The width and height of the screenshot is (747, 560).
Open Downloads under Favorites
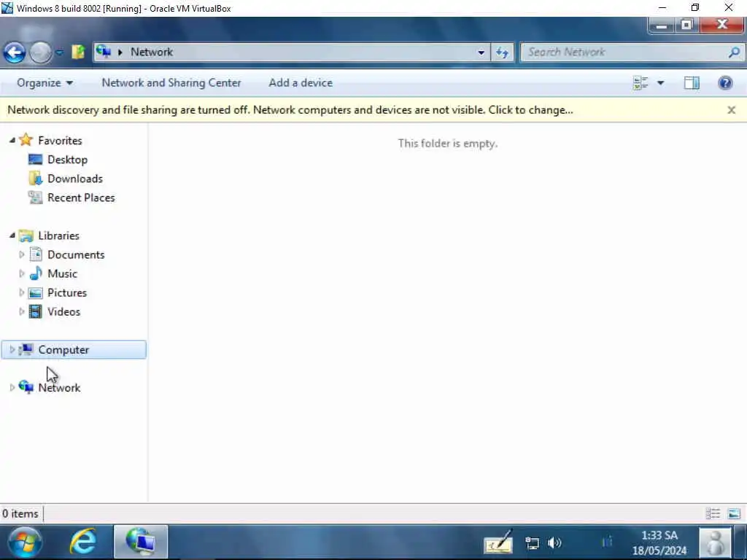tap(75, 179)
